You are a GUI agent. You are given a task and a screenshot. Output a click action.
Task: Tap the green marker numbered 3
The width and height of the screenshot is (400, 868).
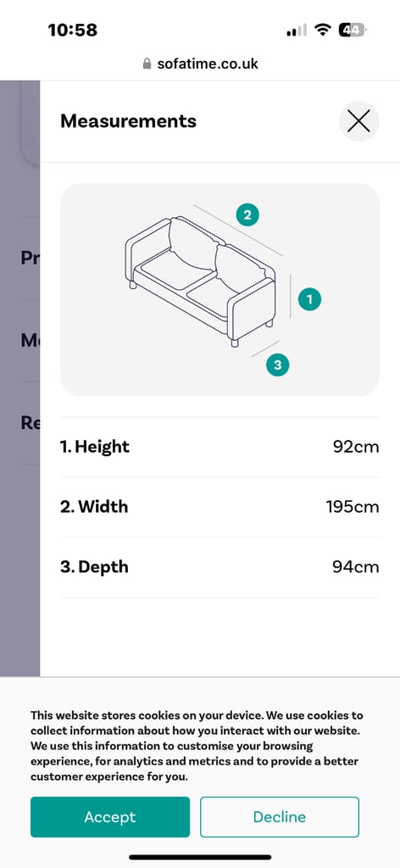(278, 364)
